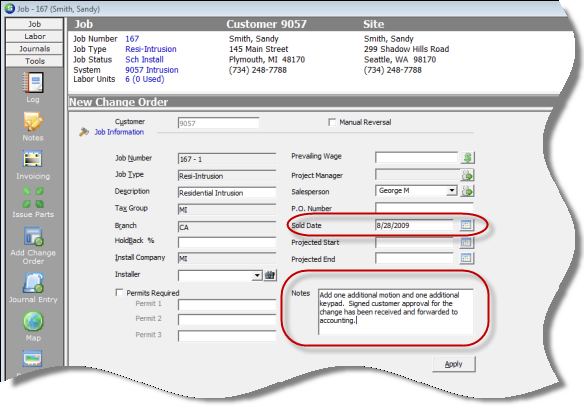Click the Prevailing Wage lookup icon
This screenshot has width=584, height=406.
pyautogui.click(x=467, y=158)
